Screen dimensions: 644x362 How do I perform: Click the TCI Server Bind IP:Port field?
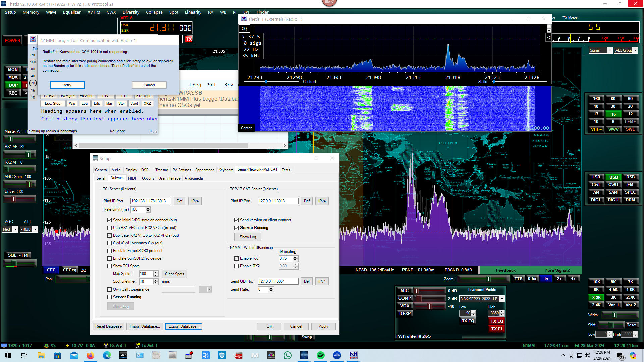[151, 201]
